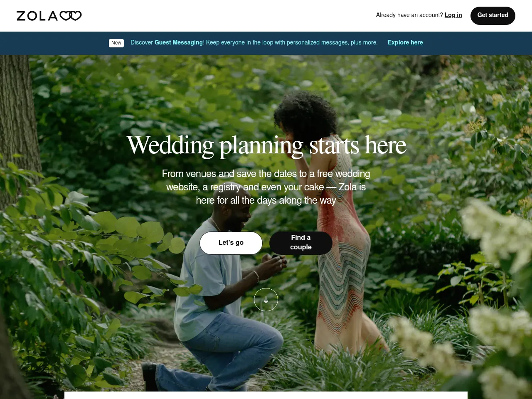
Task: Select the Find a couple button
Action: pos(301,243)
